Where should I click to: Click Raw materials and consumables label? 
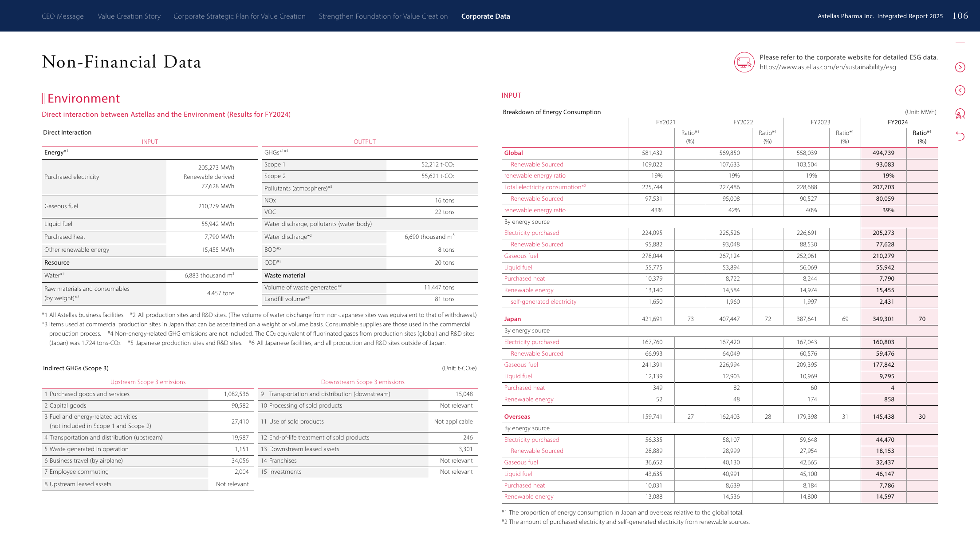[87, 293]
